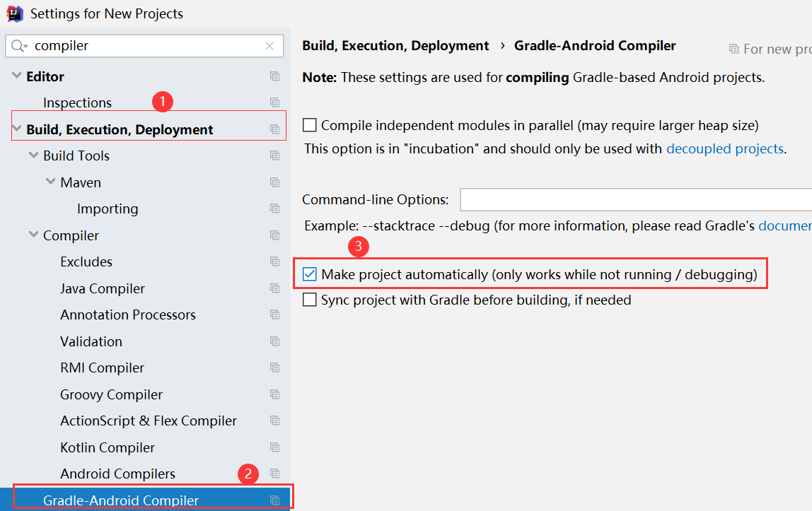
Task: Open the Compiler settings page
Action: point(71,235)
